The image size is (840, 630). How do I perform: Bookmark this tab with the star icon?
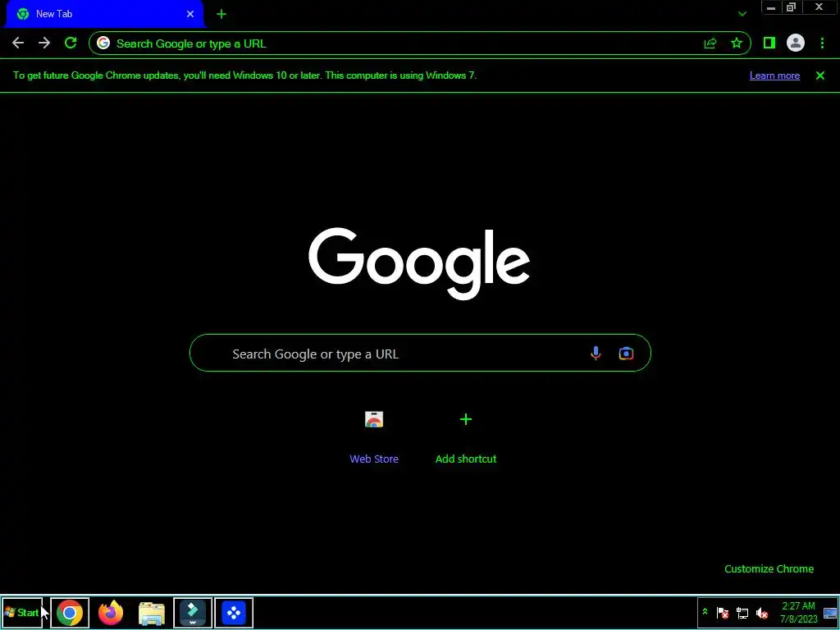pyautogui.click(x=737, y=43)
